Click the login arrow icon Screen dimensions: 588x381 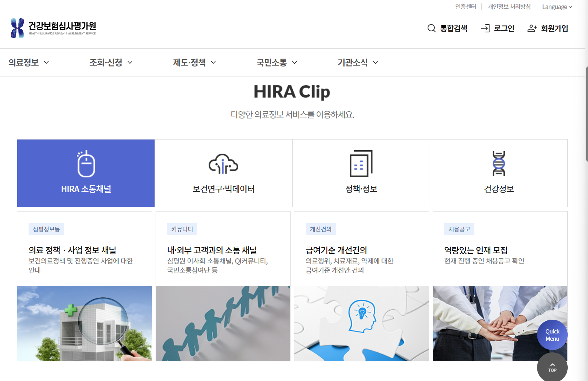[x=485, y=28]
